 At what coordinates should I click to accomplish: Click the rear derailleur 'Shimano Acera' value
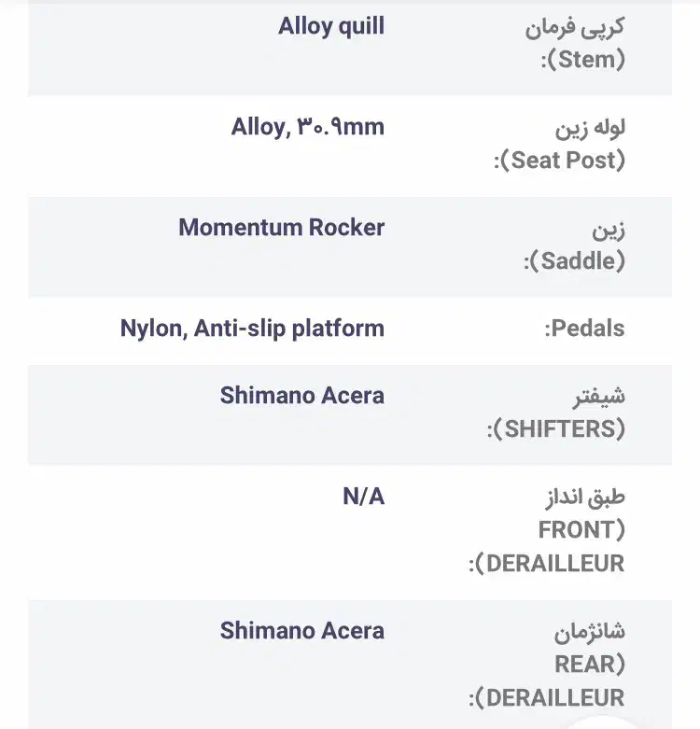pos(301,631)
